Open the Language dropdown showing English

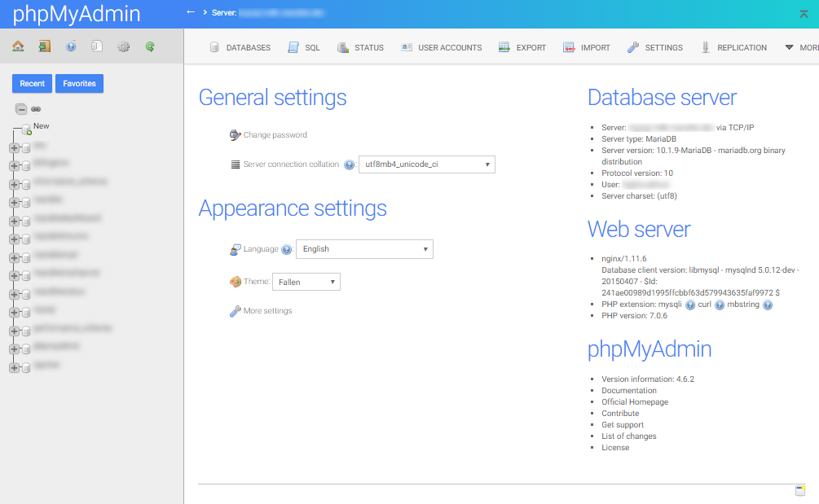[x=364, y=249]
